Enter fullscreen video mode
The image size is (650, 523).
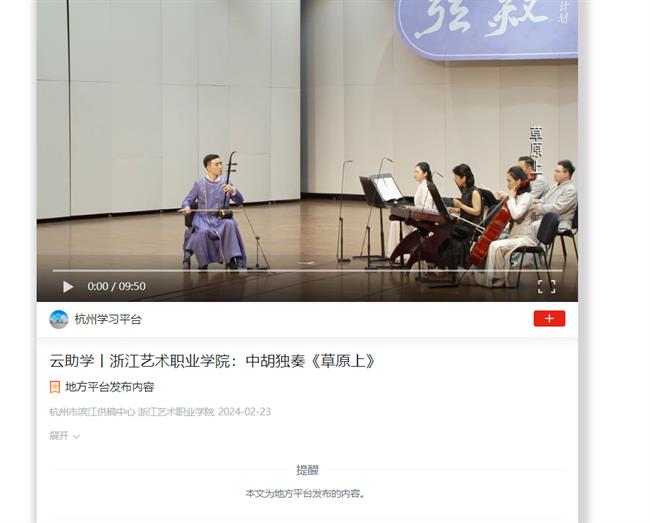(x=546, y=286)
